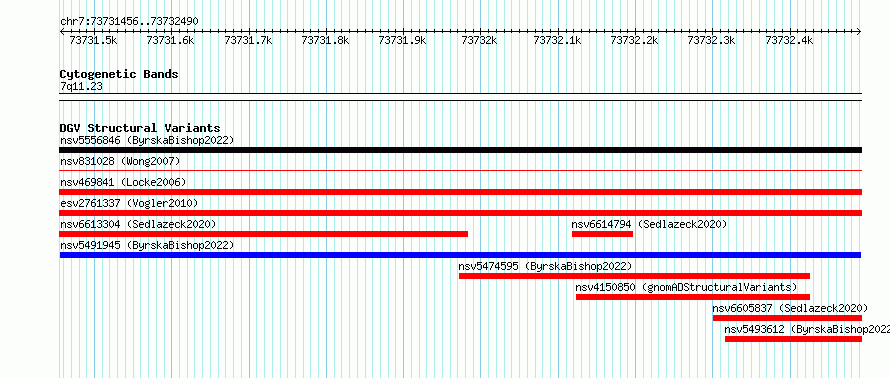The image size is (890, 378).
Task: Click the nsv5491945 (ByrskaBishop2022) label
Action: (147, 245)
